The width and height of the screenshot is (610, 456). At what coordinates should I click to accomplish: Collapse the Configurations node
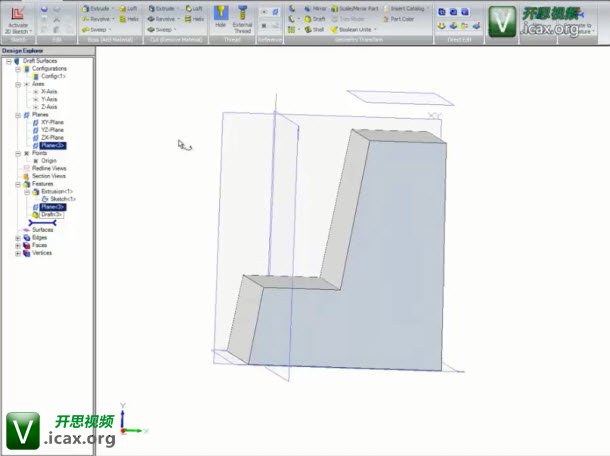click(18, 69)
